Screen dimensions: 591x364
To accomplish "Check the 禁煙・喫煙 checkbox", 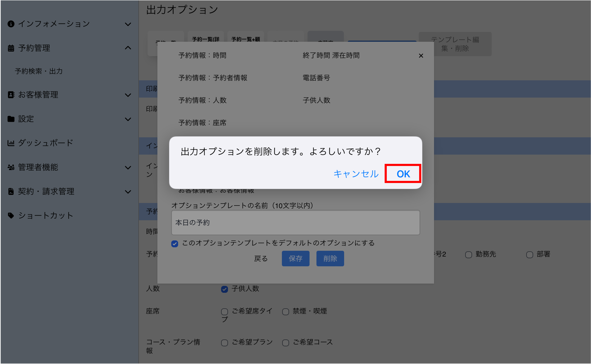I will click(x=286, y=312).
